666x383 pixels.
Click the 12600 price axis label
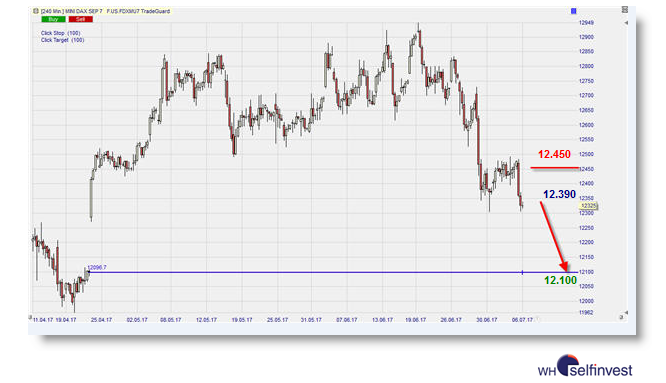(586, 125)
